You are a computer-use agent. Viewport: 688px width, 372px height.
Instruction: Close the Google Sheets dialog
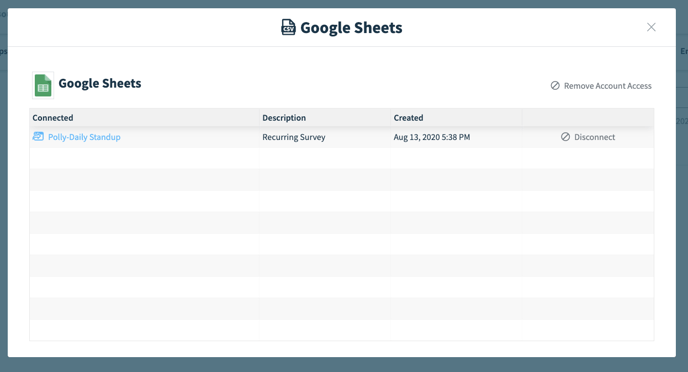651,27
